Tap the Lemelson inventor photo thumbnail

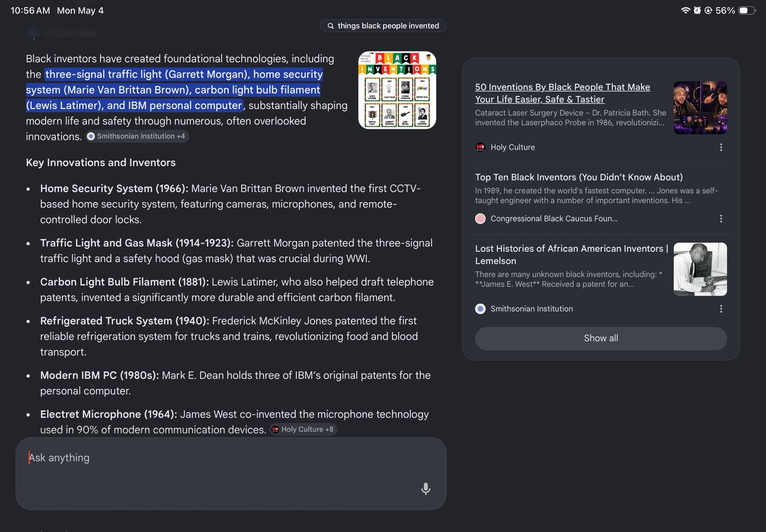coord(700,269)
